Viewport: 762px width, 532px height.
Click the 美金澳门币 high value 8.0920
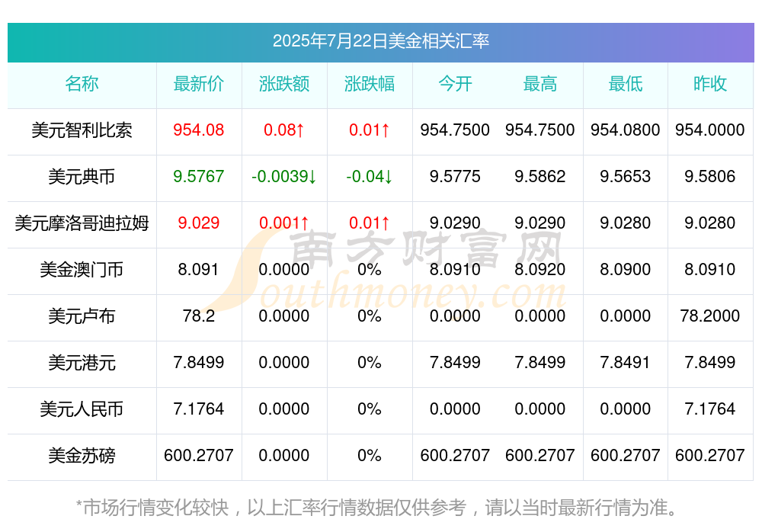[540, 269]
